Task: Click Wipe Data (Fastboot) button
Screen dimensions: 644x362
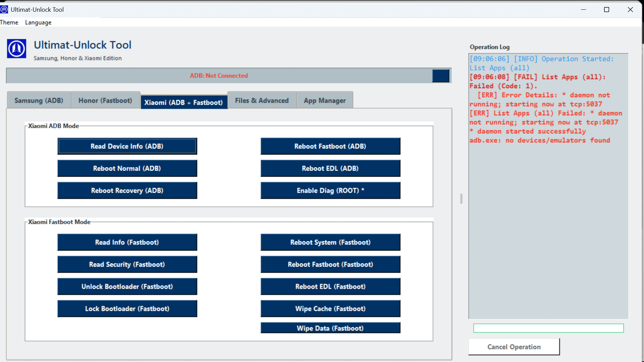Action: pyautogui.click(x=330, y=328)
